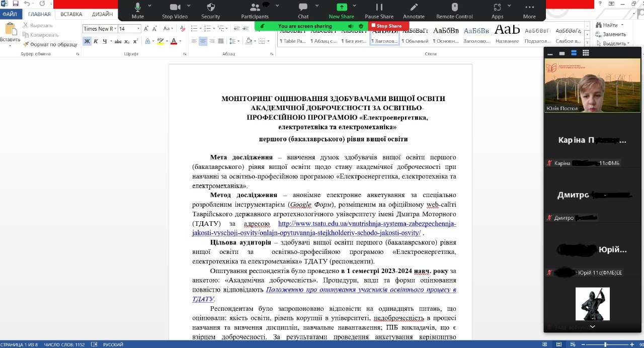Open Zoom Apps

point(498,11)
